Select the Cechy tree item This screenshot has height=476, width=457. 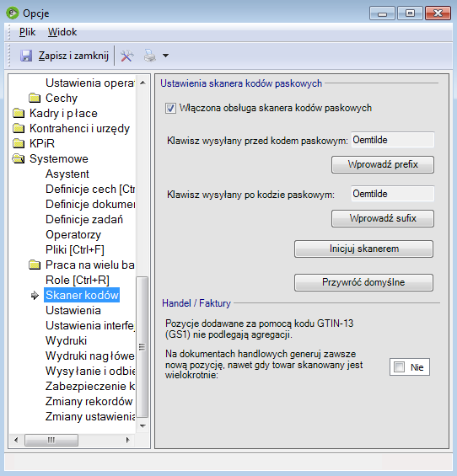62,98
